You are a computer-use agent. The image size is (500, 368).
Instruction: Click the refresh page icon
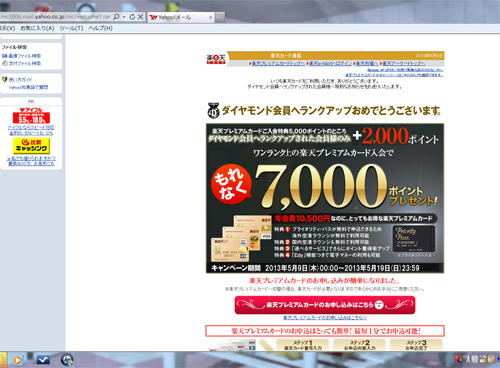tap(132, 17)
